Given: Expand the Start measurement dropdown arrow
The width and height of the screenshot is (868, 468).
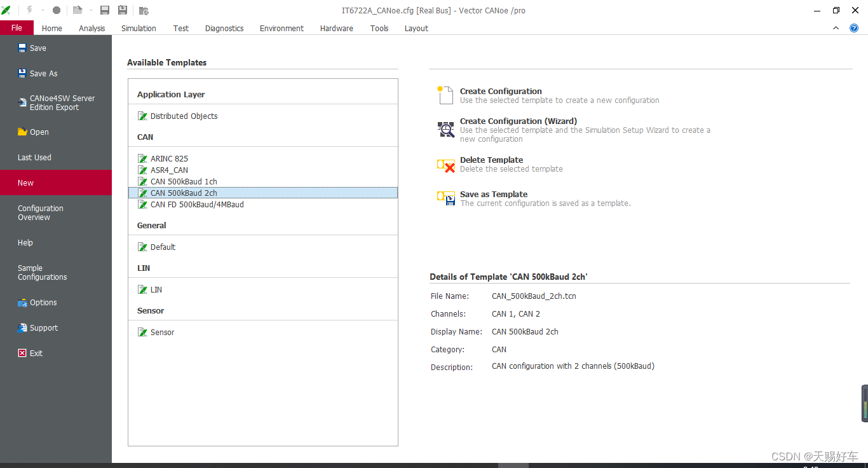Looking at the screenshot, I should (43, 10).
